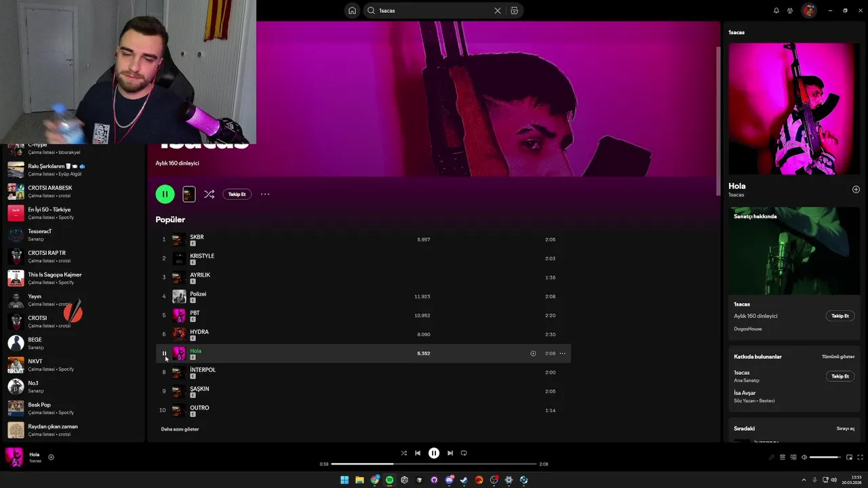Enter full screen mode icon
The width and height of the screenshot is (868, 488).
pyautogui.click(x=860, y=457)
